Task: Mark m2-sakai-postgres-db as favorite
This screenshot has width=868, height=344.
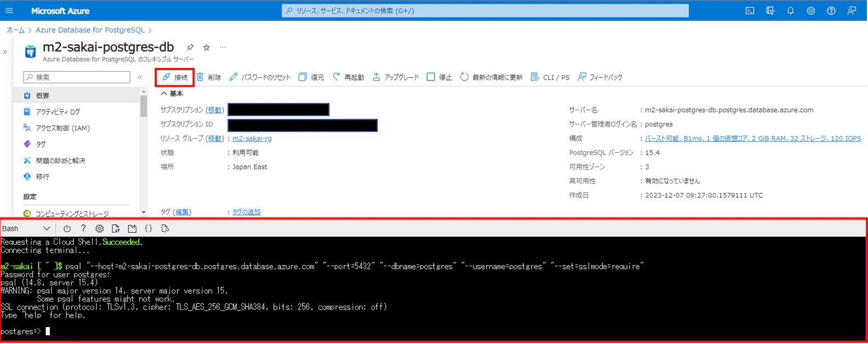Action: click(x=206, y=48)
